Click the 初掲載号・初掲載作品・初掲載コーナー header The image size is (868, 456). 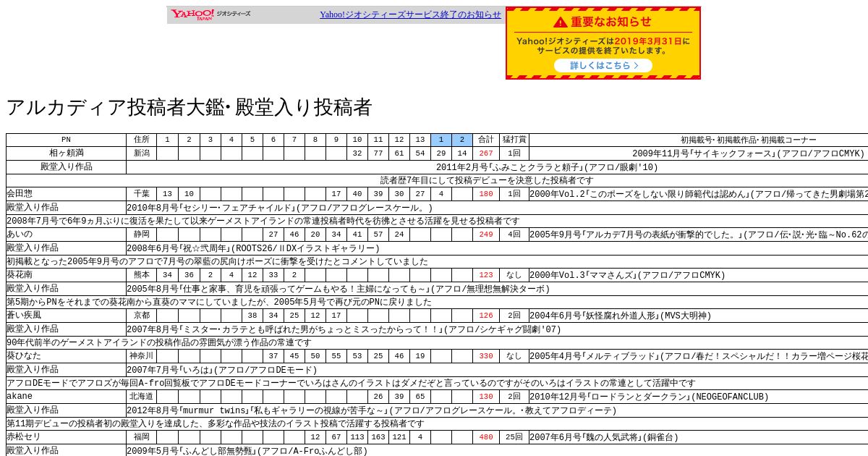[x=748, y=140]
